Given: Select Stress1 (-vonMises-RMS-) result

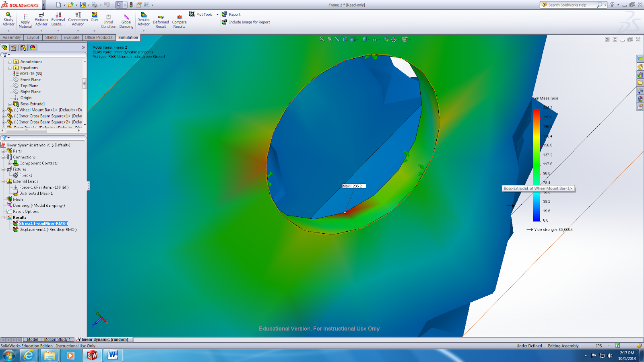Looking at the screenshot, I should point(43,224).
